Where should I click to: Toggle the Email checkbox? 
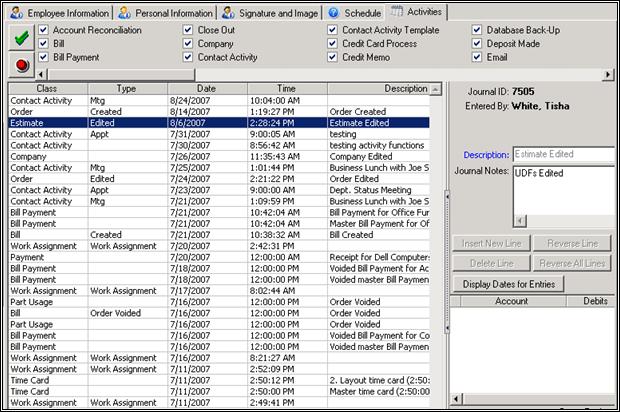pyautogui.click(x=477, y=57)
